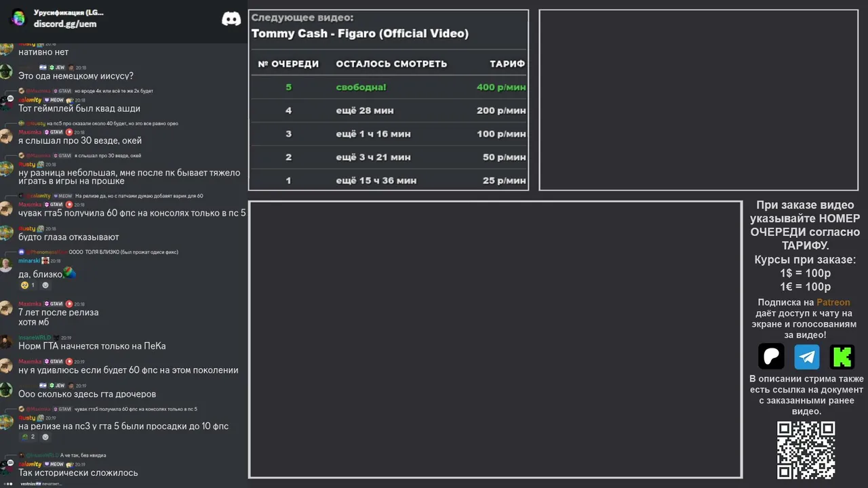
Task: Click the '1$ = 100р' exchange rate text
Action: click(806, 273)
